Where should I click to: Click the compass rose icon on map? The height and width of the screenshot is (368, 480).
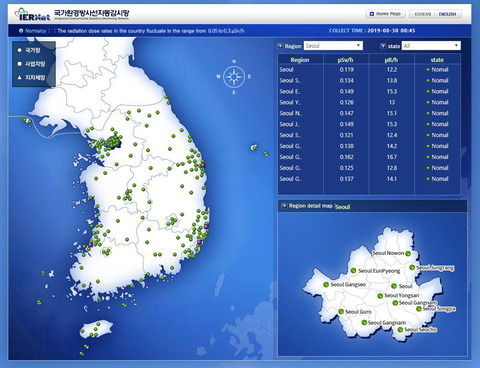234,77
